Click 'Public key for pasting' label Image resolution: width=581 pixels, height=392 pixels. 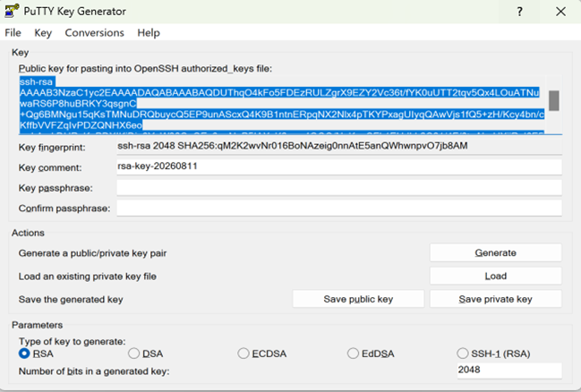click(x=145, y=69)
